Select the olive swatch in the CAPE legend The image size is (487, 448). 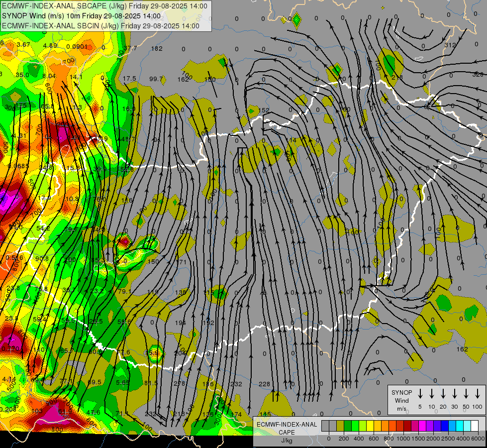click(340, 426)
